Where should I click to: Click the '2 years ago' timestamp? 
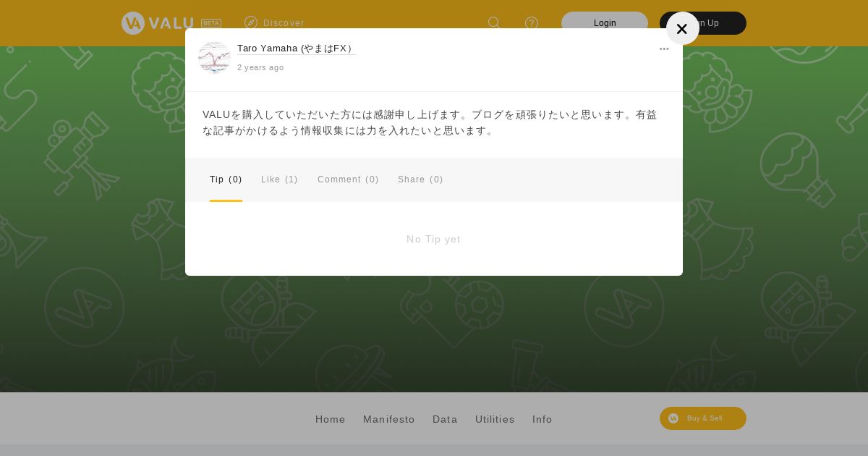(x=260, y=67)
